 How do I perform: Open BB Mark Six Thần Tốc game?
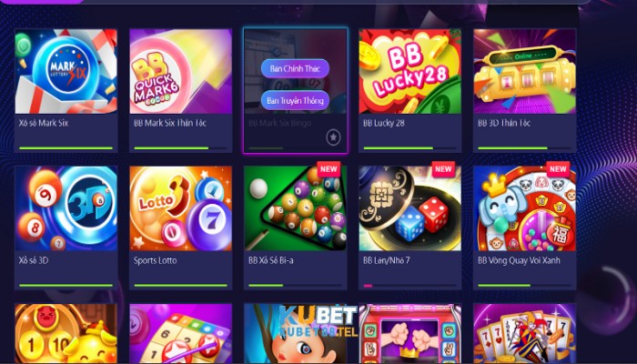[181, 91]
